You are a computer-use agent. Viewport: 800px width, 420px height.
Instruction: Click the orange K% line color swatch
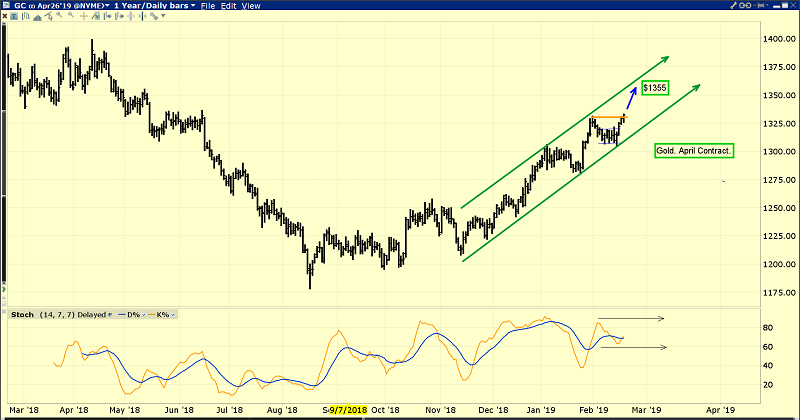(152, 315)
